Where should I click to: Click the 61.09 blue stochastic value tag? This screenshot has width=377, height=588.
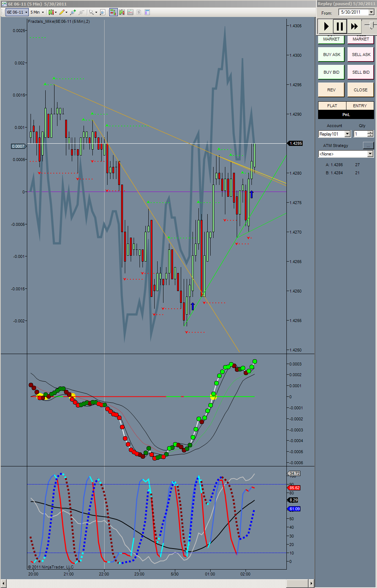pyautogui.click(x=294, y=509)
